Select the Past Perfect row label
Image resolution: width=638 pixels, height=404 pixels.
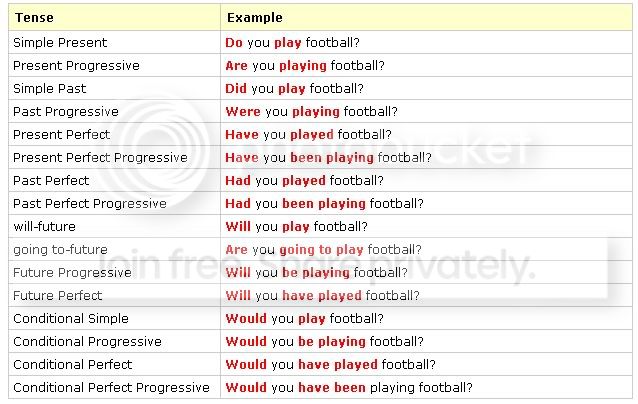coord(51,181)
